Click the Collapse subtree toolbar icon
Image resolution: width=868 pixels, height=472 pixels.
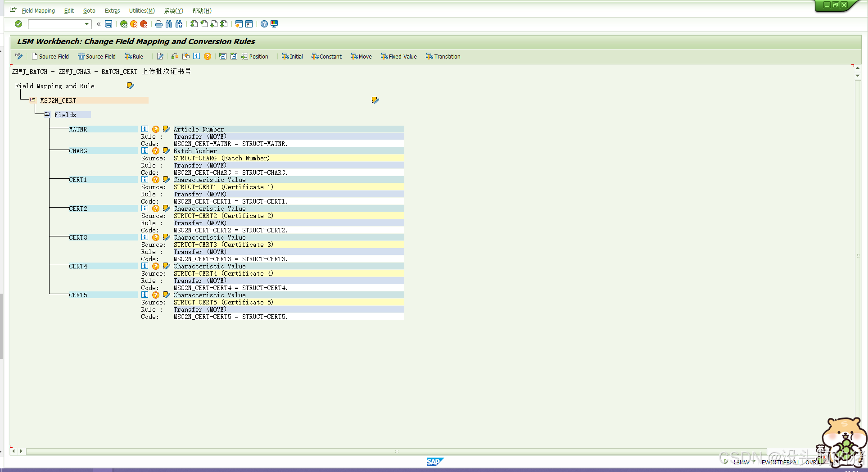point(234,56)
